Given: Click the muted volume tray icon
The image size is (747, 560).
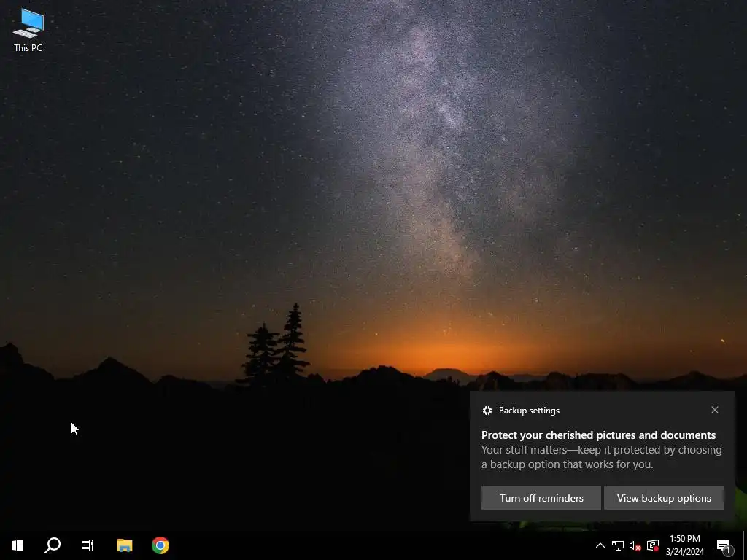Looking at the screenshot, I should pos(635,545).
